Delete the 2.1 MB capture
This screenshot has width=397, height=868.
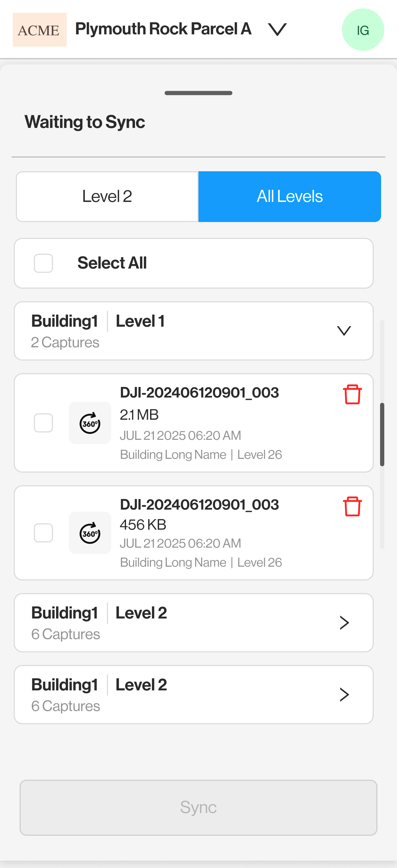click(x=352, y=394)
